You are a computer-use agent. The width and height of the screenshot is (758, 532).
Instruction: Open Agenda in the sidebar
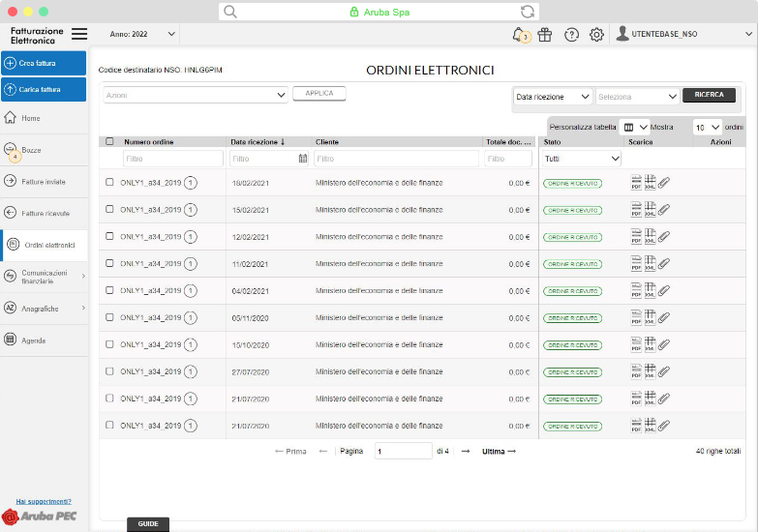point(44,340)
